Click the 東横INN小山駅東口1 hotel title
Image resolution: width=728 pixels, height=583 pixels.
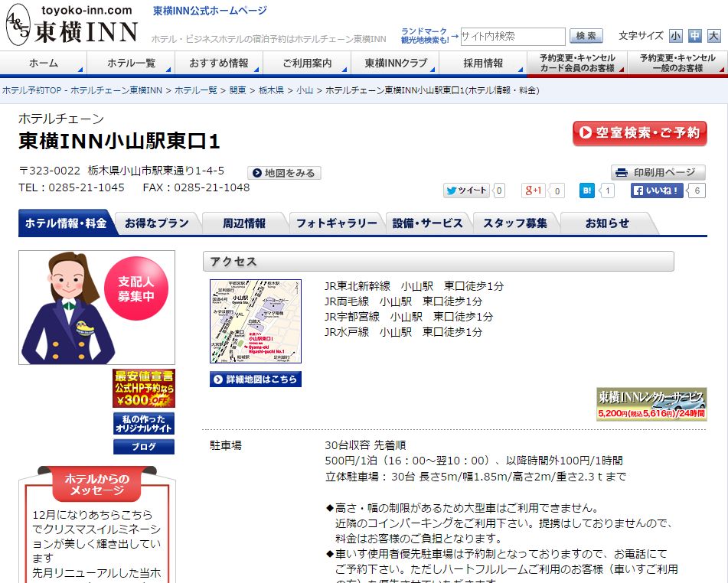(x=119, y=141)
